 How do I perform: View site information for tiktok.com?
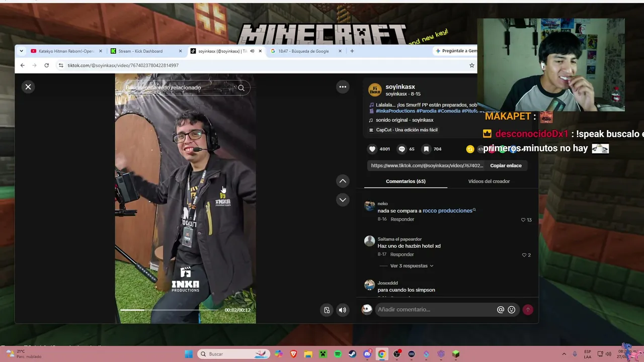click(x=61, y=65)
